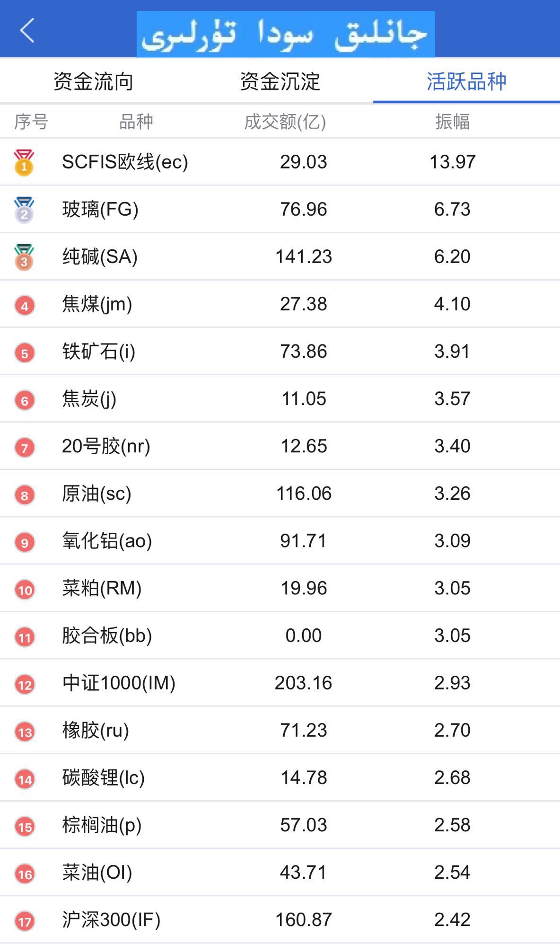Select the 中证1000(IM) entry
Image resolution: width=560 pixels, height=944 pixels.
coord(280,682)
